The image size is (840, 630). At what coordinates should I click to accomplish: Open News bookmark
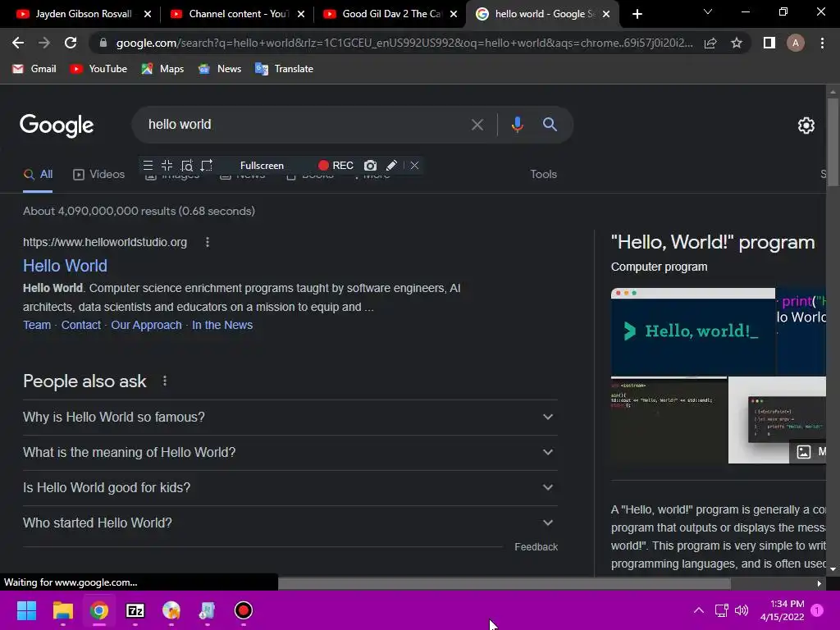point(220,69)
